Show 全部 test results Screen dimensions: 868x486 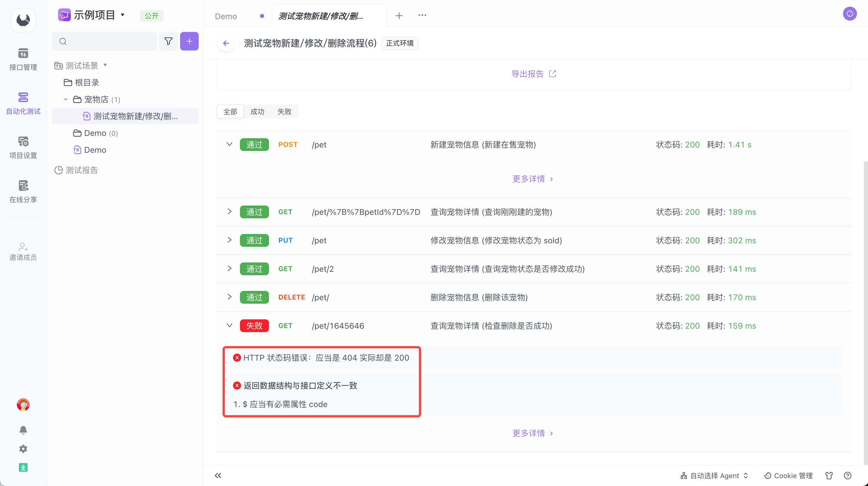(230, 111)
